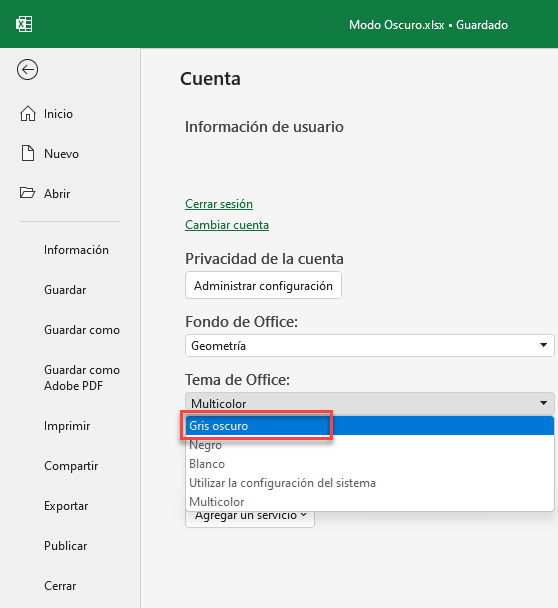
Task: Click the Cerrar sesión link
Action: point(219,204)
